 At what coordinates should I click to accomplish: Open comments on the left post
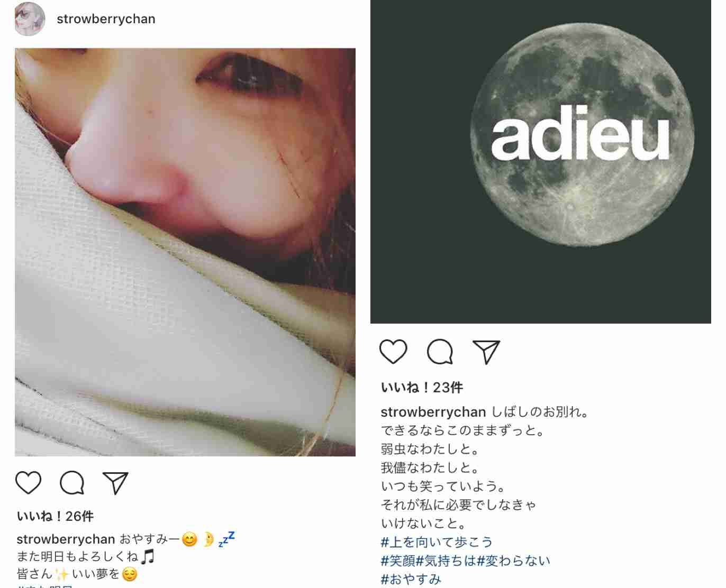pos(72,482)
